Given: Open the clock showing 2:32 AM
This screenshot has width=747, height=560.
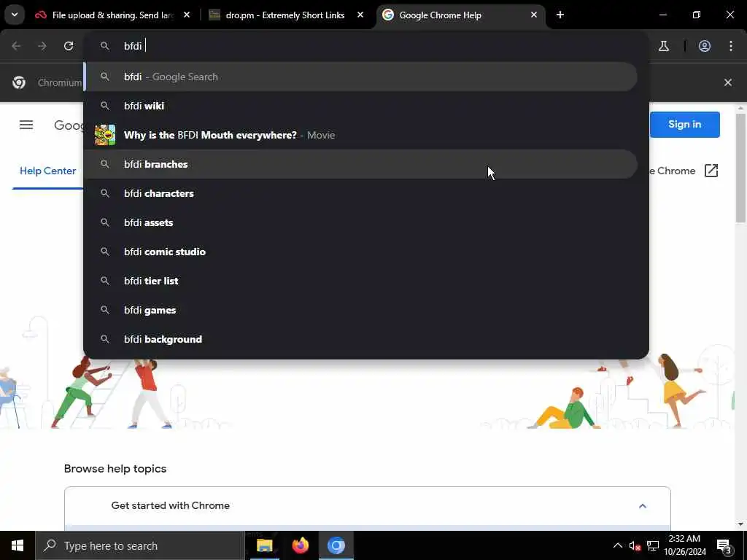Looking at the screenshot, I should pos(684,545).
